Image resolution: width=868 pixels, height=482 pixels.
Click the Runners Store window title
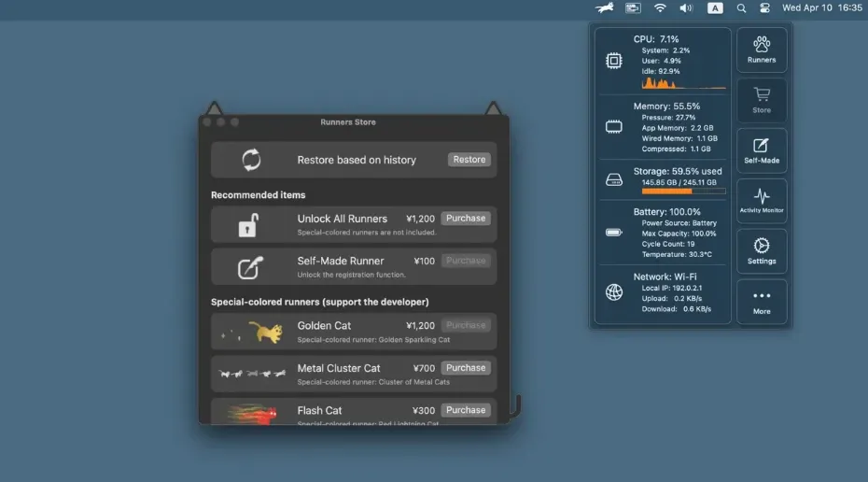click(347, 121)
